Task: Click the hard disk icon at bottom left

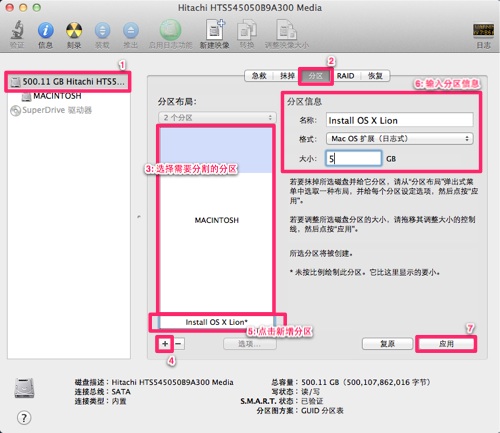Action: click(24, 388)
